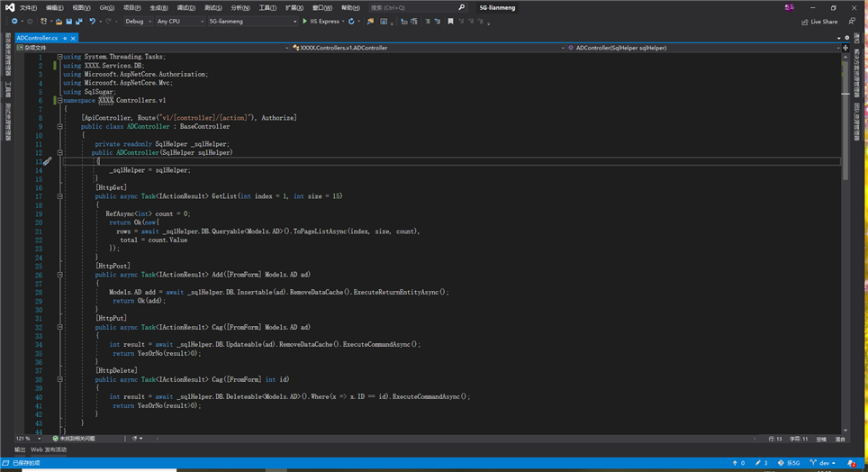Open the Any CPU platform dropdown
Screen dimensions: 868x472
click(x=180, y=22)
